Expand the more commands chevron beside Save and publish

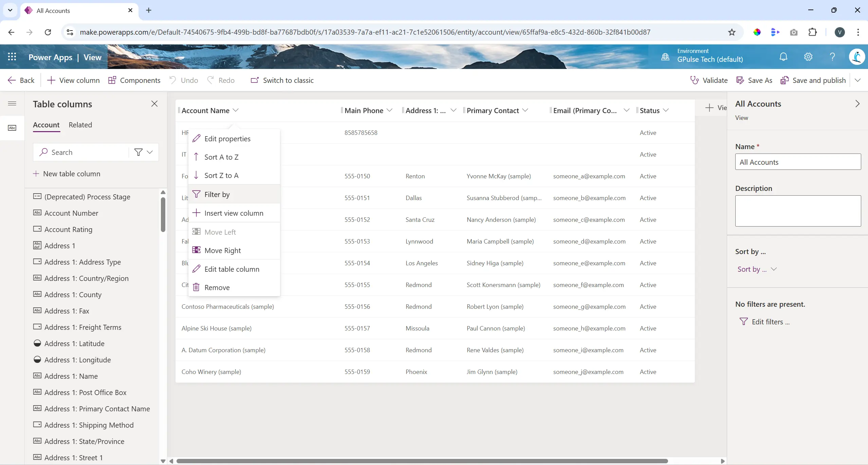pos(858,80)
